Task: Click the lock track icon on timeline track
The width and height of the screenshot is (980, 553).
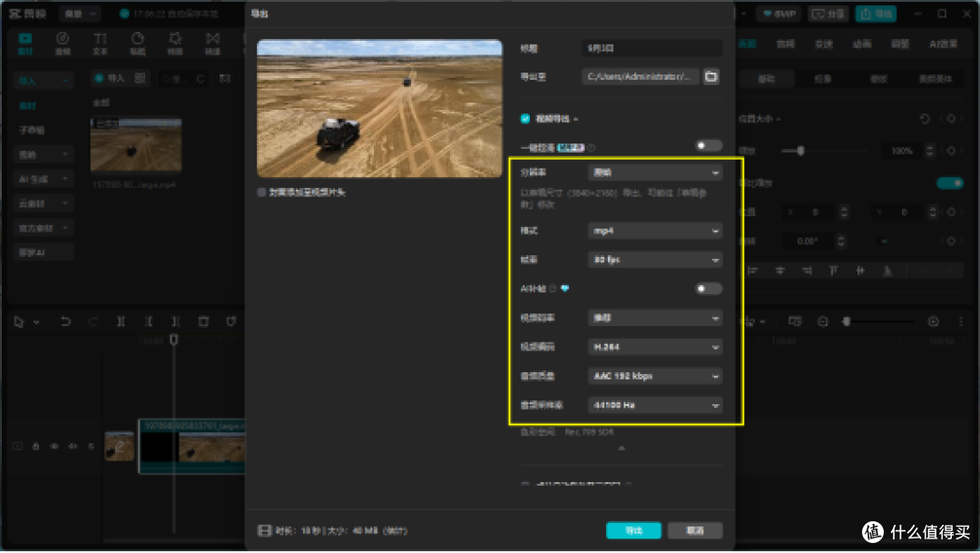Action: click(x=35, y=446)
